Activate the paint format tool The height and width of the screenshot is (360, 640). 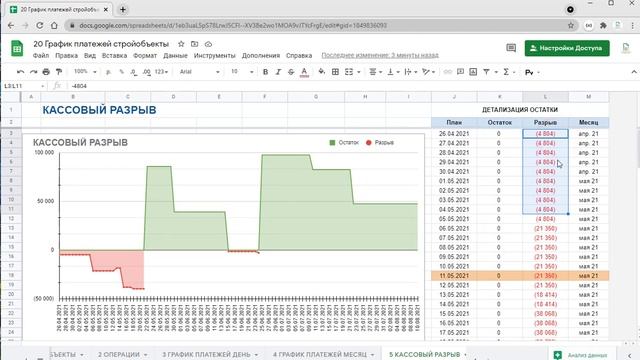tap(59, 72)
